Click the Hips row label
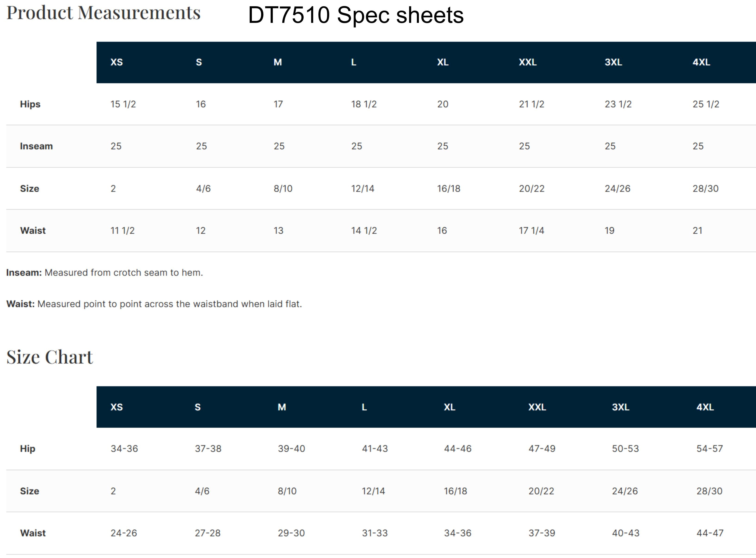756x558 pixels. pos(30,104)
